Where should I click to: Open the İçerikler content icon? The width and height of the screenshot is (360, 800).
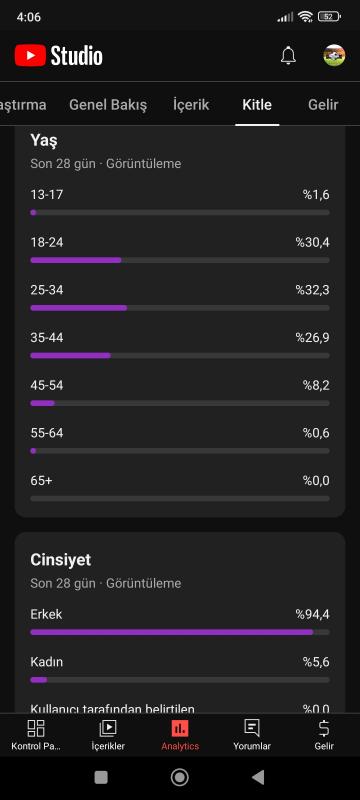[x=108, y=728]
